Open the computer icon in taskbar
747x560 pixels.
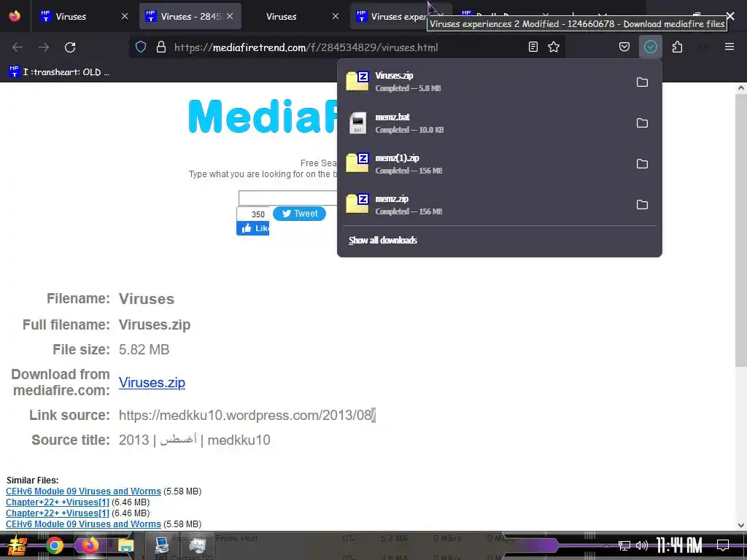tap(161, 545)
